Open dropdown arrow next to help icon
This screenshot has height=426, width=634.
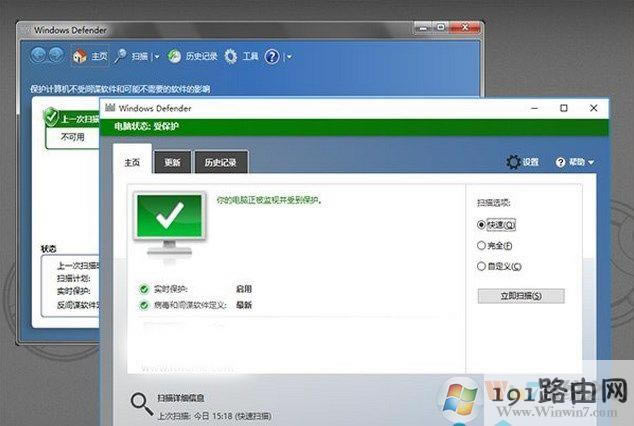pos(289,57)
